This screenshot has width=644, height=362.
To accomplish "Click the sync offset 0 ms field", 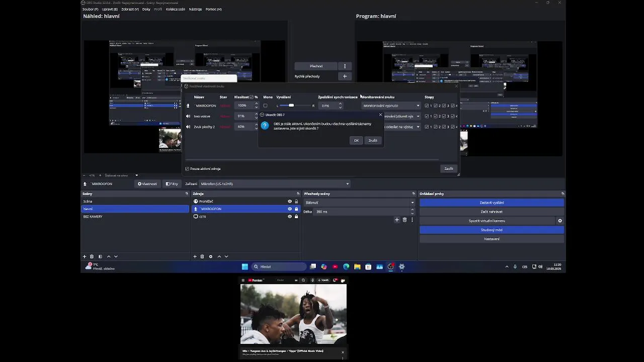I will tap(329, 106).
